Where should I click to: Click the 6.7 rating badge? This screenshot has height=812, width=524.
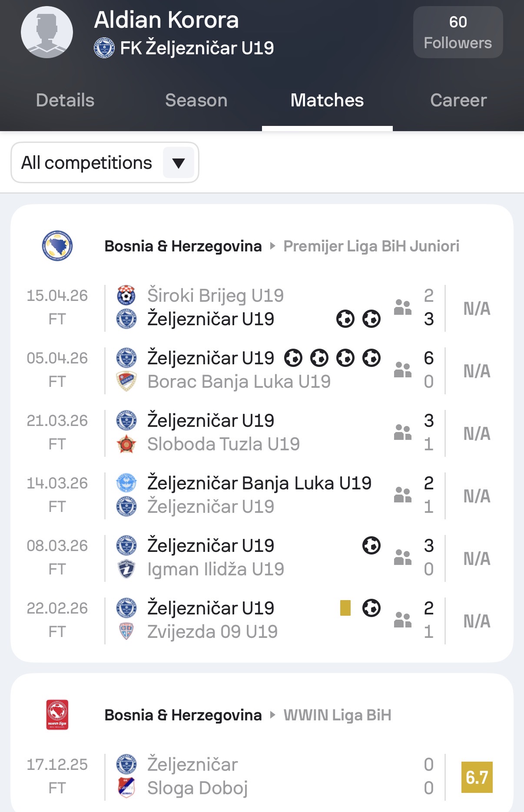pyautogui.click(x=477, y=777)
